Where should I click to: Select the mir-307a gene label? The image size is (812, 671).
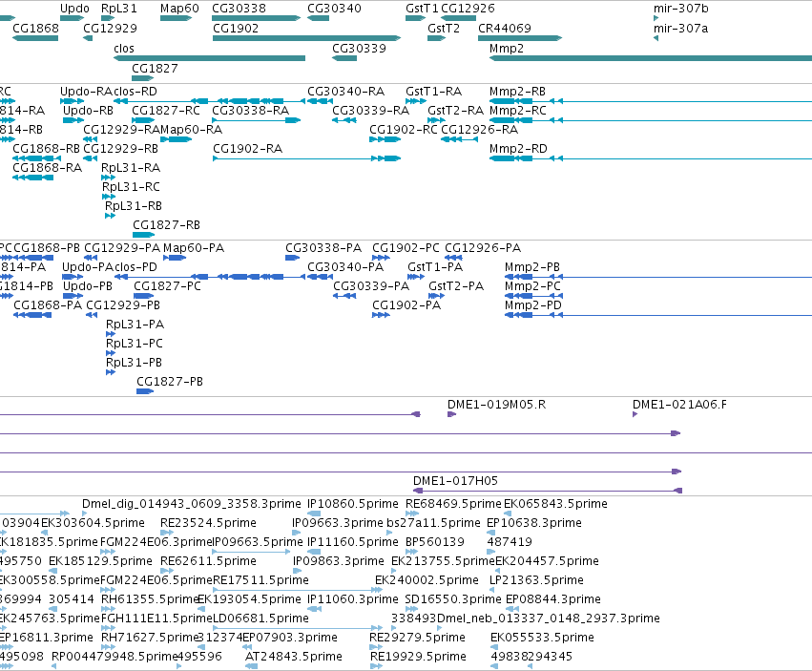click(x=680, y=28)
